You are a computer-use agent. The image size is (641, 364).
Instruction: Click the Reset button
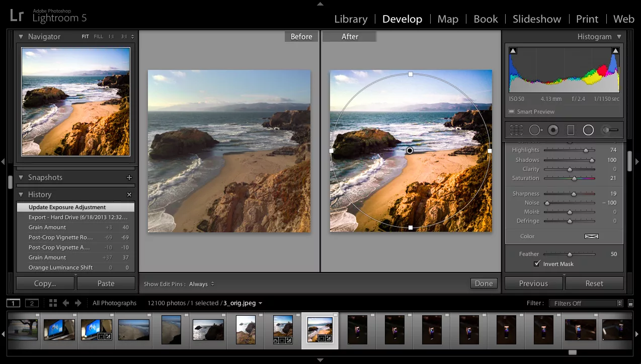click(x=594, y=284)
